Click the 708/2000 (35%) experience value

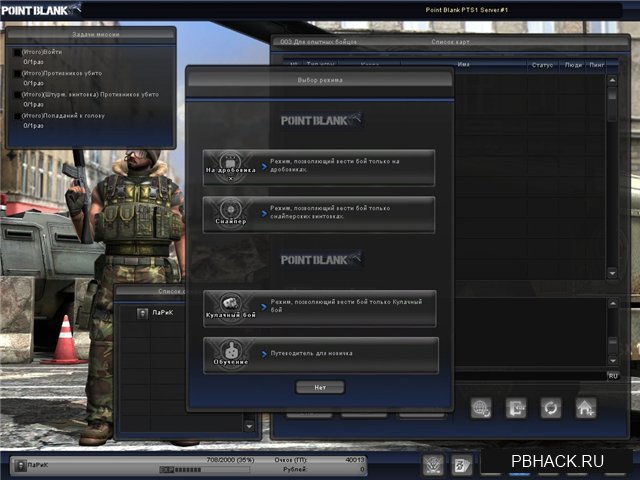230,460
